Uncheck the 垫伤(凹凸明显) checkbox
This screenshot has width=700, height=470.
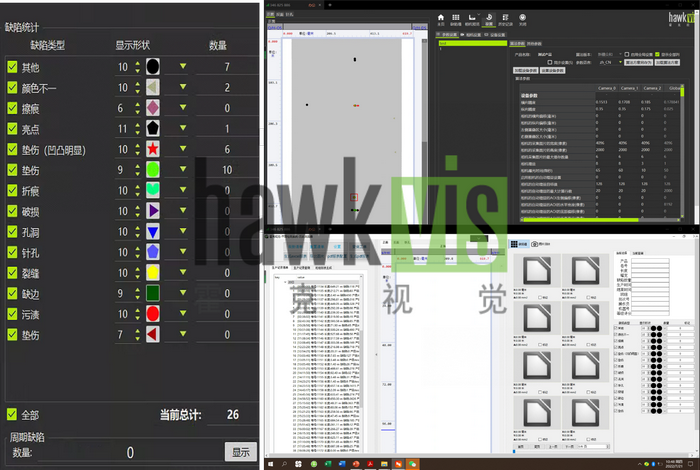(x=12, y=149)
